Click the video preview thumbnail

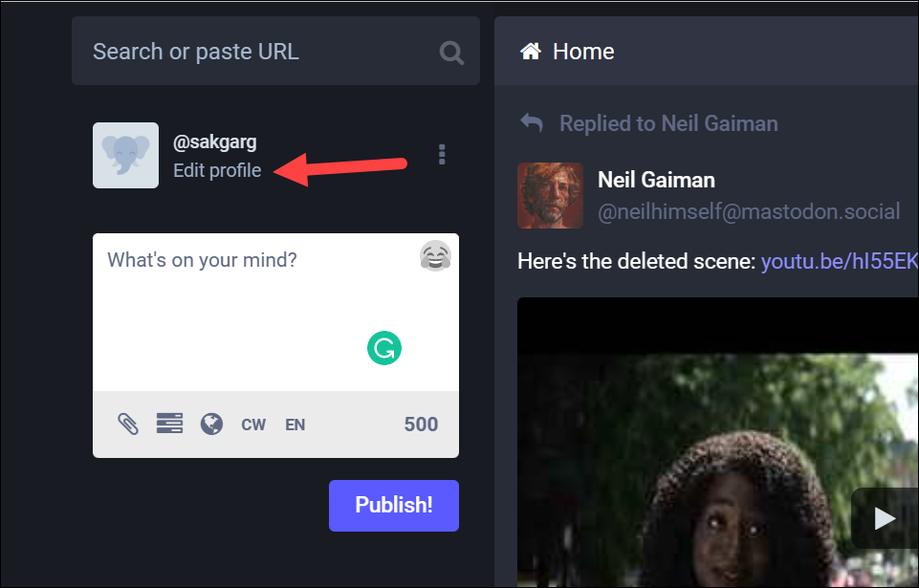click(718, 443)
